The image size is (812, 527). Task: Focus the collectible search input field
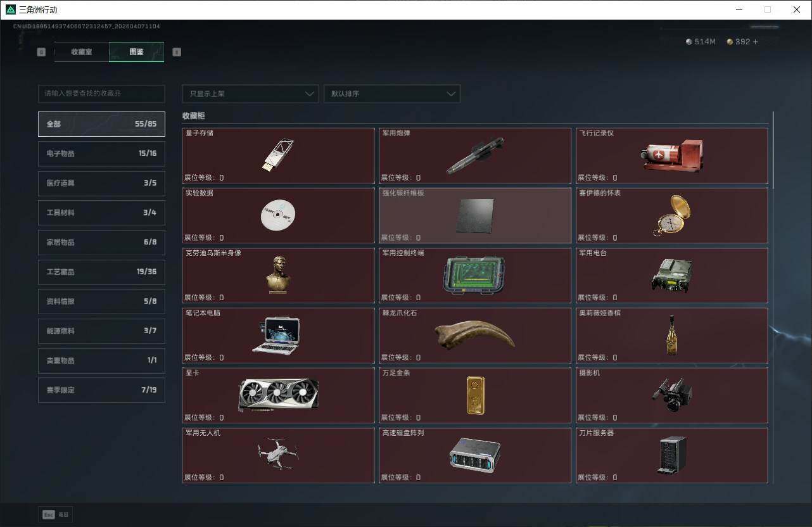[x=101, y=94]
